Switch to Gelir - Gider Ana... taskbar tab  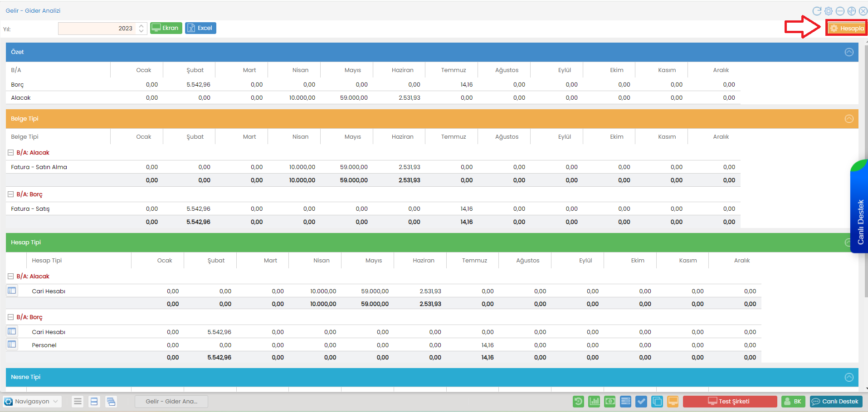[171, 402]
